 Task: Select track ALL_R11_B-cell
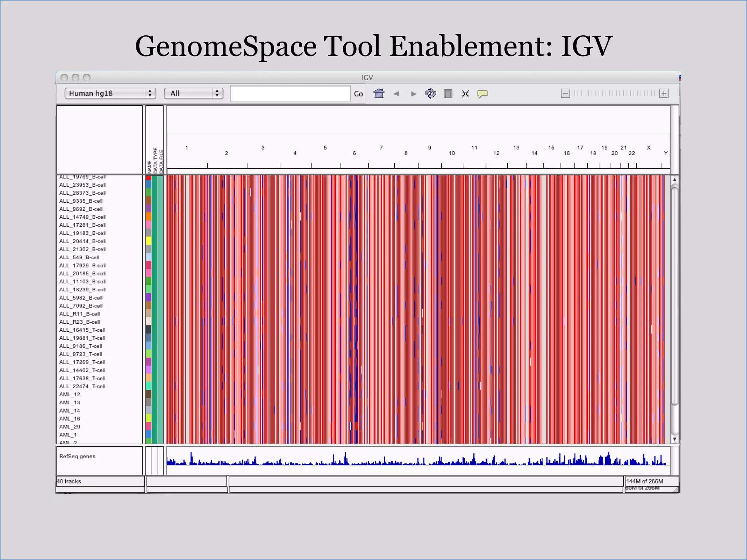[80, 314]
